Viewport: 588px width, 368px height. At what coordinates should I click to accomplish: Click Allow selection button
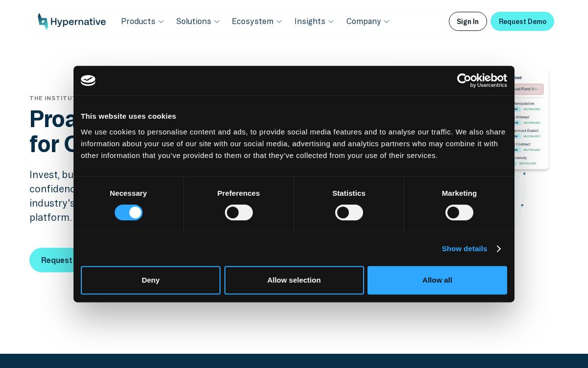(294, 280)
